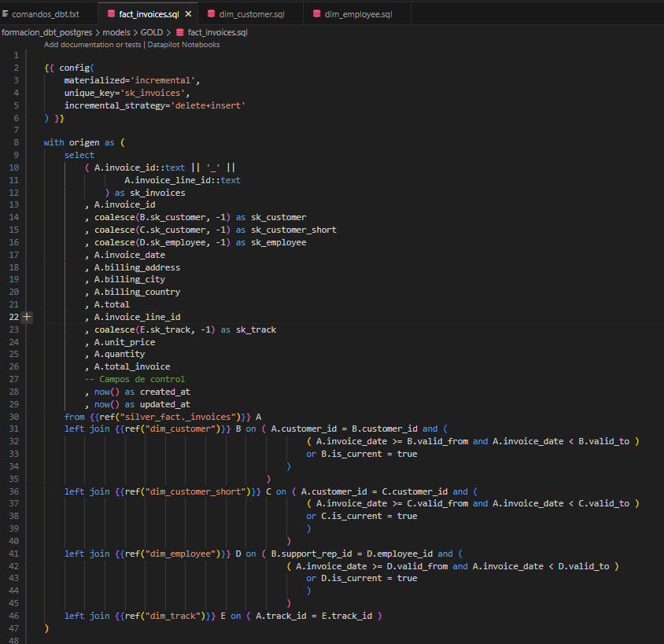Click the plus icon beside line 22
664x644 pixels.
tap(28, 317)
